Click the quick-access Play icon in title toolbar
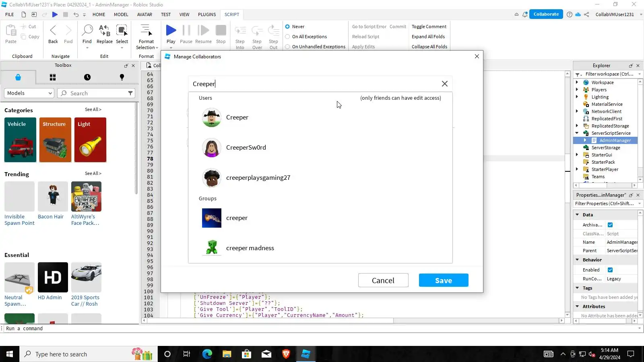This screenshot has height=362, width=644. pyautogui.click(x=55, y=14)
